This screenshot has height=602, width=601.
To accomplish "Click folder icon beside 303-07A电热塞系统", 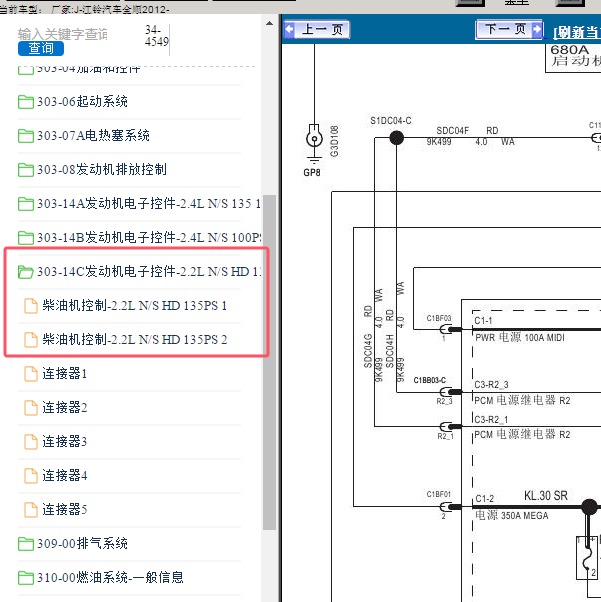I will pos(26,136).
